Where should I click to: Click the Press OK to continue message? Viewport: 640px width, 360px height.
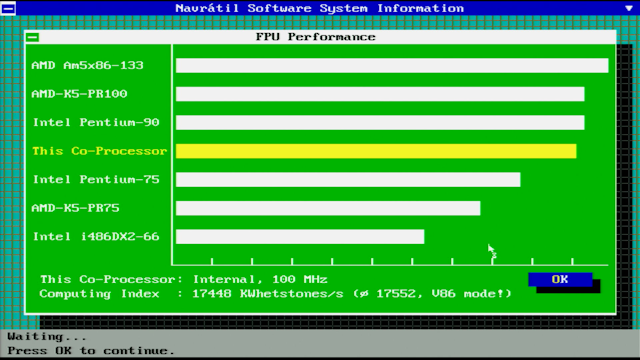[91, 351]
